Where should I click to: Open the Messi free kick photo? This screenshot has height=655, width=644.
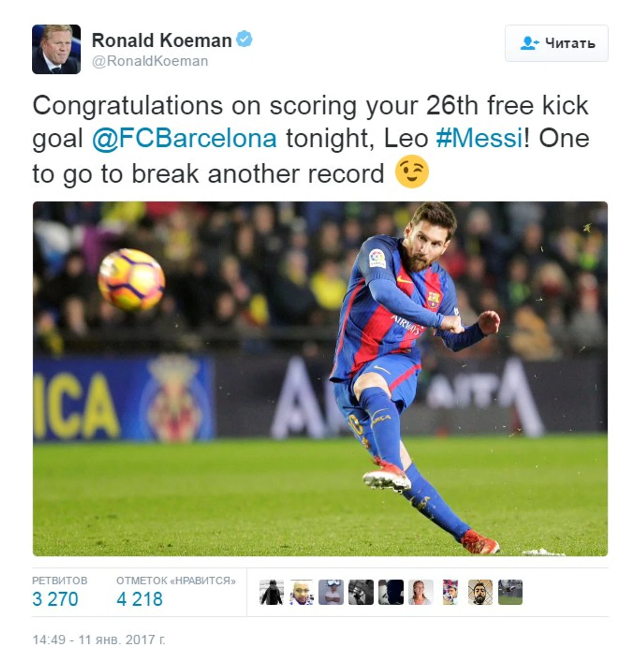[x=320, y=378]
